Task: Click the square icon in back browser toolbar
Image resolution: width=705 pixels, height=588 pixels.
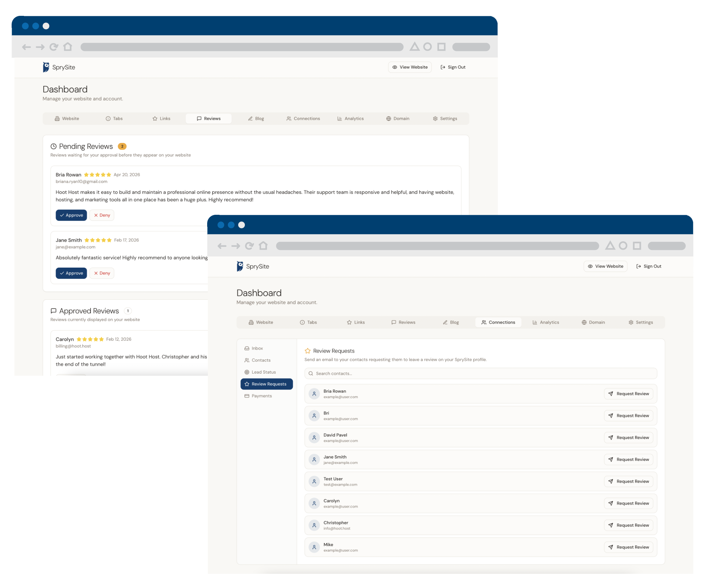Action: (441, 47)
